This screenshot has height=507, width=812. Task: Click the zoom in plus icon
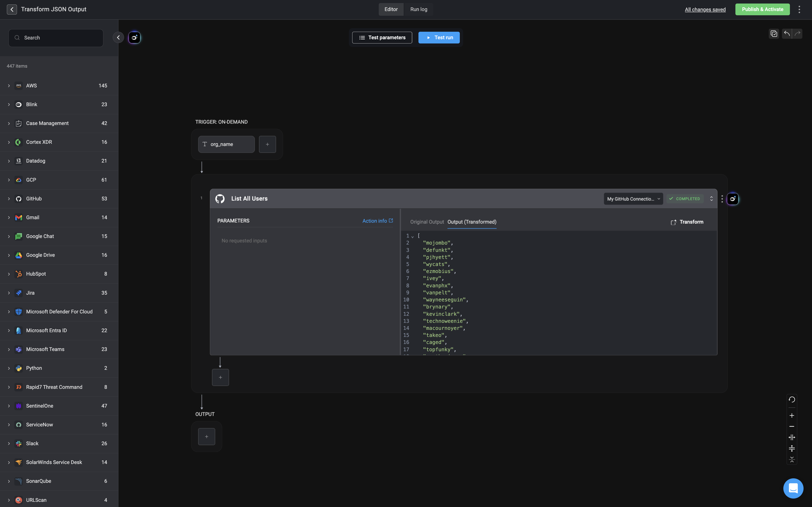click(792, 415)
